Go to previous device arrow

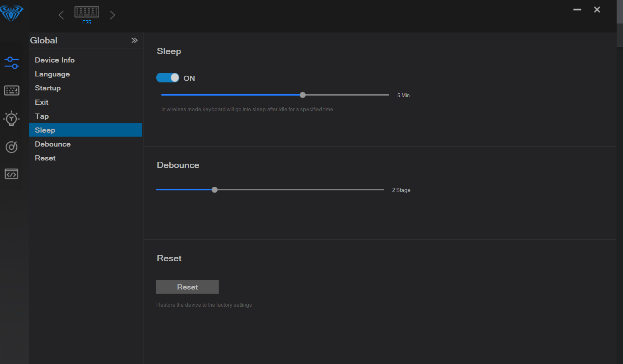point(61,15)
